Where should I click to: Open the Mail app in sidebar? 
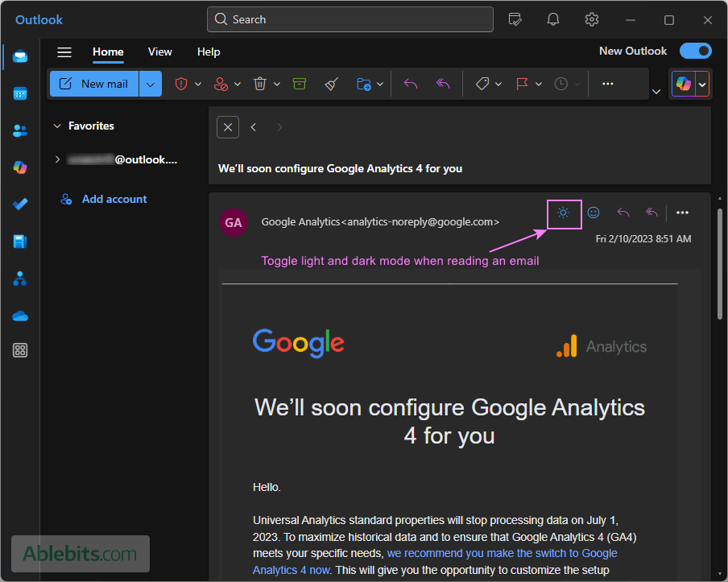pyautogui.click(x=20, y=56)
